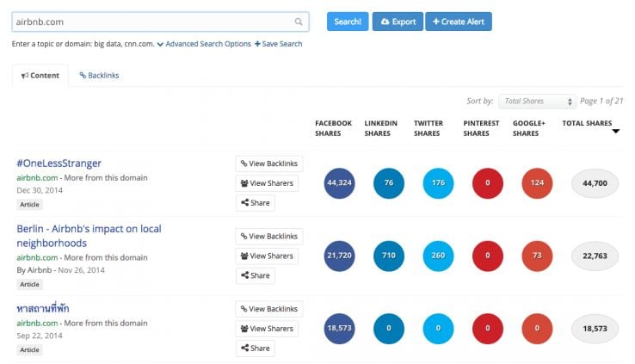Click the magnifier icon in search box
The height and width of the screenshot is (364, 635).
[299, 22]
